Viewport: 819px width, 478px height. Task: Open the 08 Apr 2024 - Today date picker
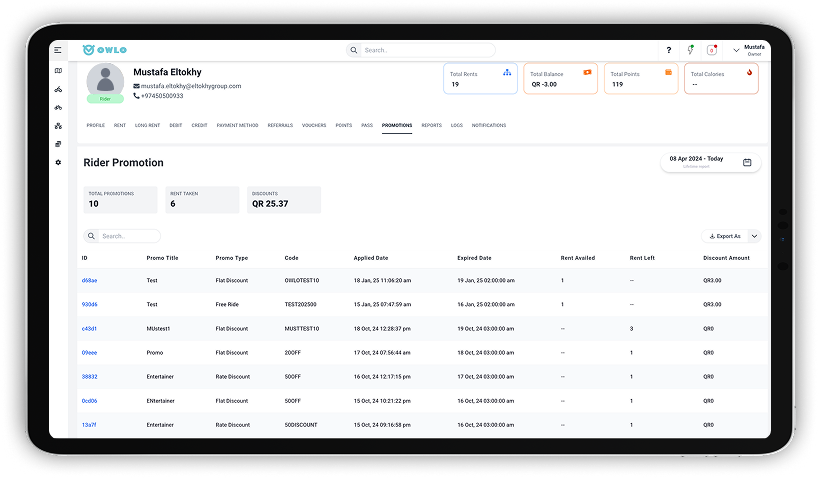(710, 162)
